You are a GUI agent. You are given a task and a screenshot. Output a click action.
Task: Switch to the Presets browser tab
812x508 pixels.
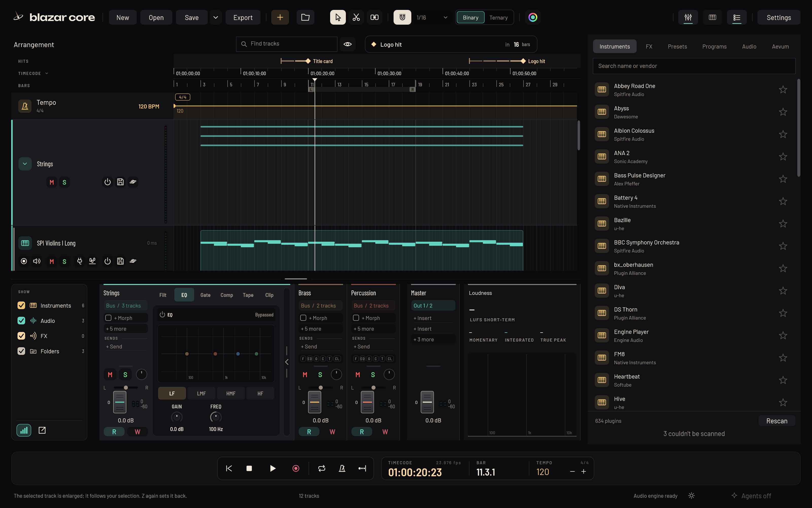pyautogui.click(x=677, y=46)
